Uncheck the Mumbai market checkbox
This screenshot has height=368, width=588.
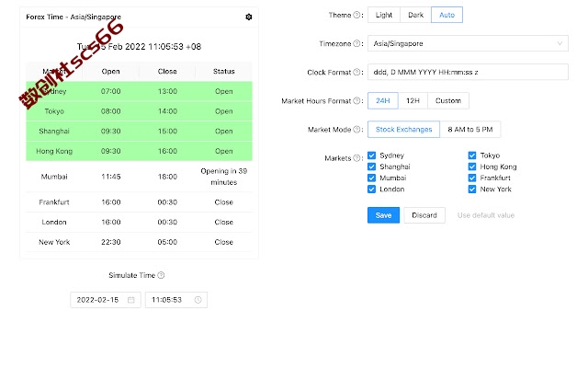[371, 178]
